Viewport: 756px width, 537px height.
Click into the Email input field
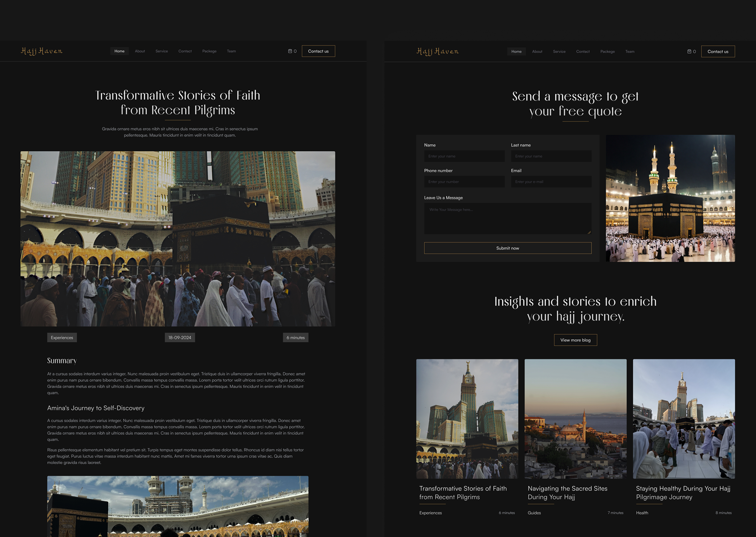[x=551, y=182]
